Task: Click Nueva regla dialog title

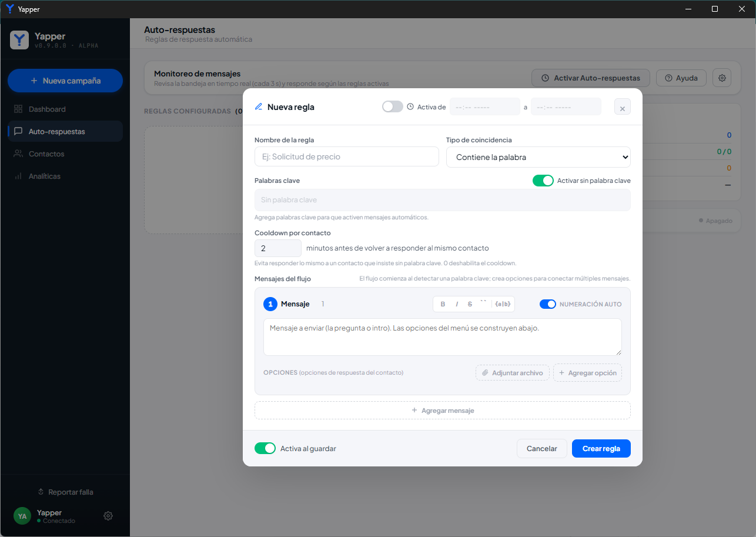Action: pyautogui.click(x=291, y=107)
